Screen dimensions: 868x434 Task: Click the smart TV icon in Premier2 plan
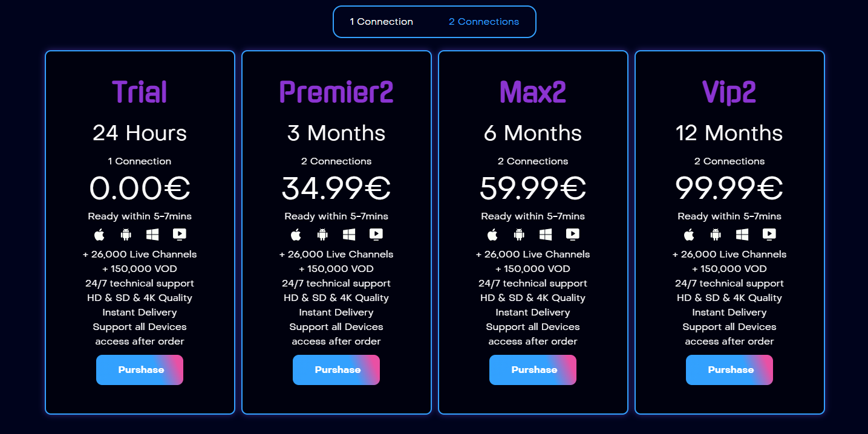tap(376, 234)
